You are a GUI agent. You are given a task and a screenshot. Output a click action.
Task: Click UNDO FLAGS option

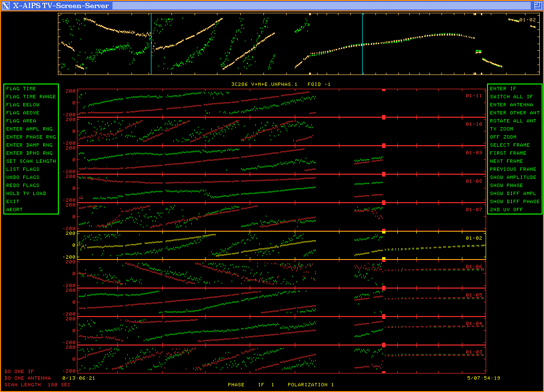[23, 177]
